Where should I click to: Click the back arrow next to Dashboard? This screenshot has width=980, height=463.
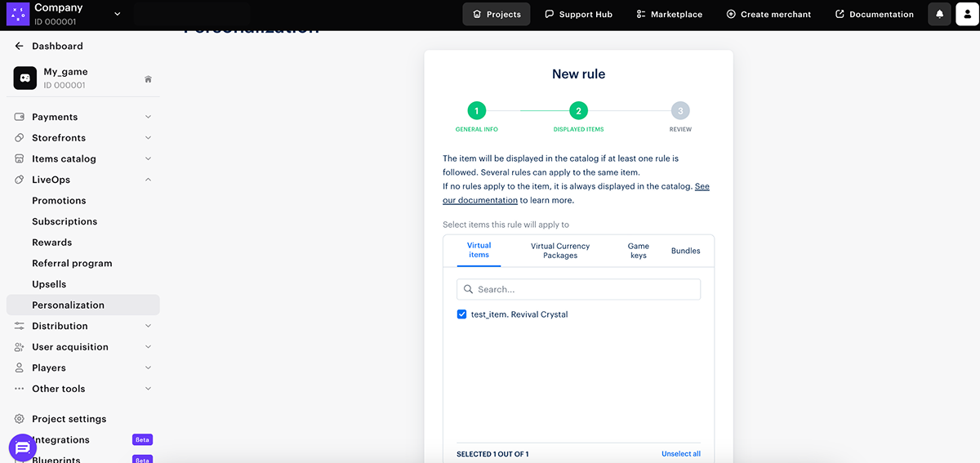tap(20, 47)
